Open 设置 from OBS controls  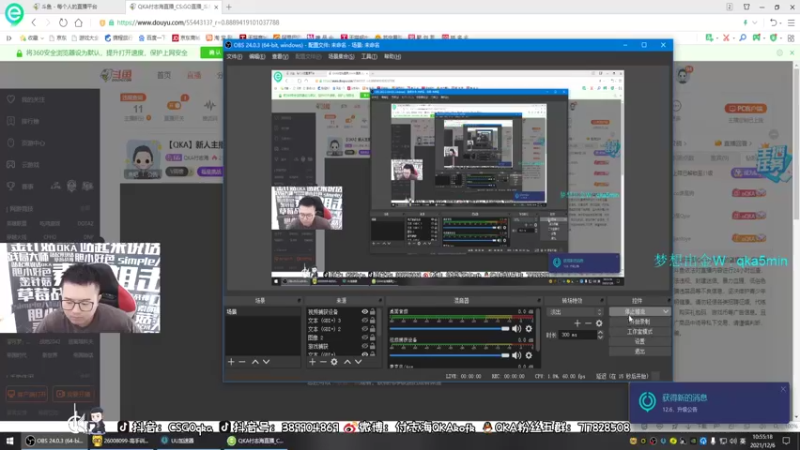pos(640,341)
